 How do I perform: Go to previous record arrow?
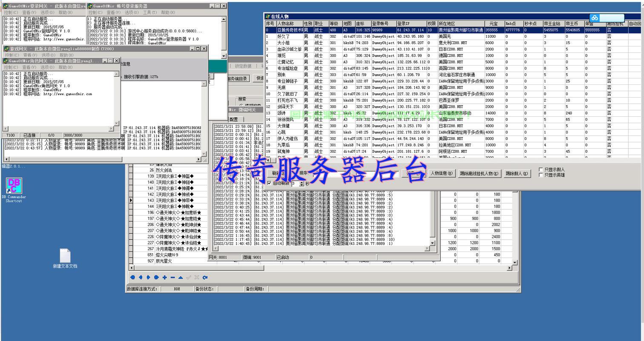tap(141, 277)
